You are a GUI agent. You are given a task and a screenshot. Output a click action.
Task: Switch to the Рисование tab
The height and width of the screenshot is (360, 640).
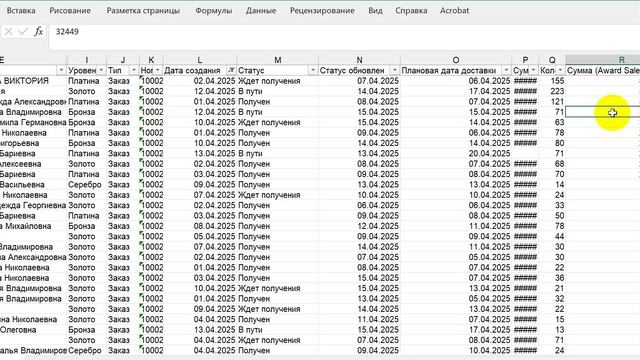(x=70, y=11)
